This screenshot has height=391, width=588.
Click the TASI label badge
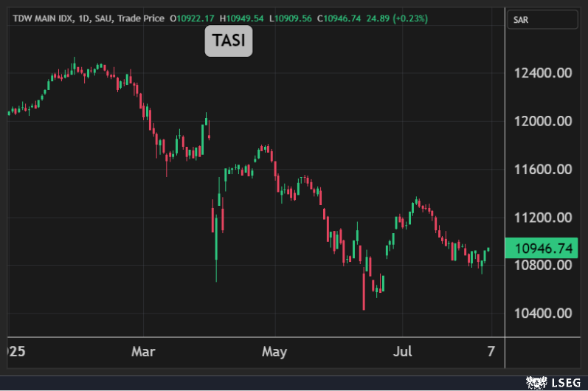tap(229, 42)
